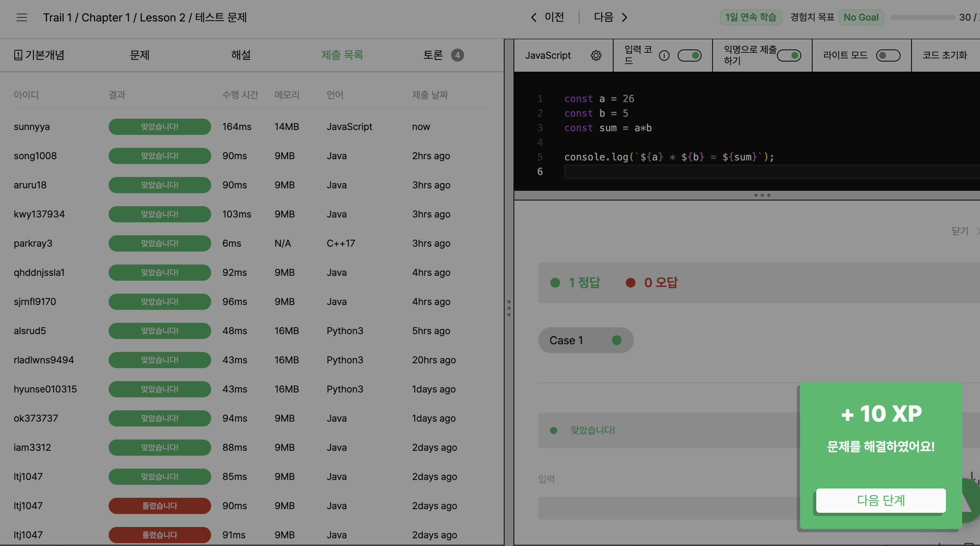Click the 다음 단계 button

pos(881,500)
